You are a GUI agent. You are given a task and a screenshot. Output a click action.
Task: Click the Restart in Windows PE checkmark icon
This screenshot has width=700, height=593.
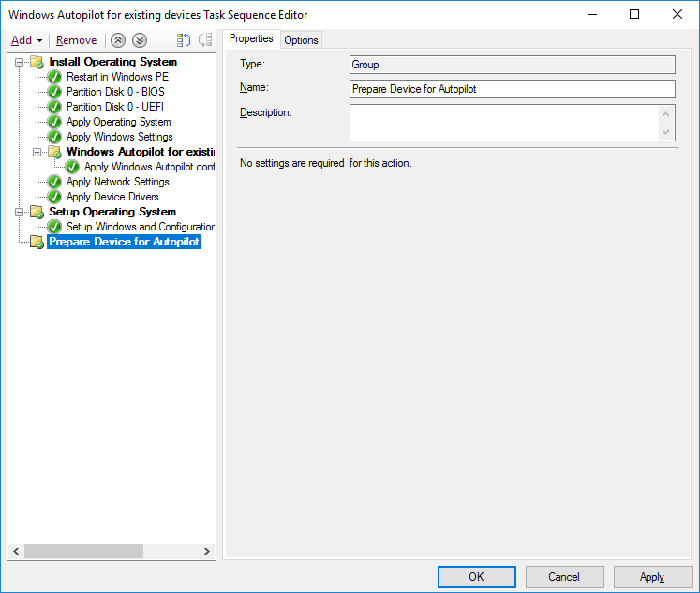pyautogui.click(x=54, y=77)
